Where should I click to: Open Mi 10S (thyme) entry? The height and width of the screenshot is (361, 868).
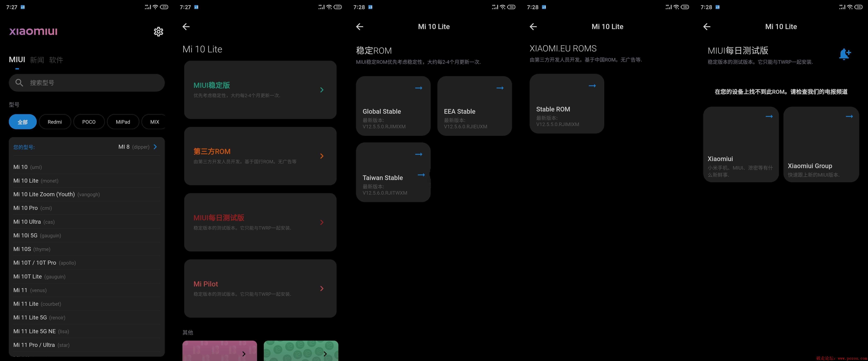87,249
